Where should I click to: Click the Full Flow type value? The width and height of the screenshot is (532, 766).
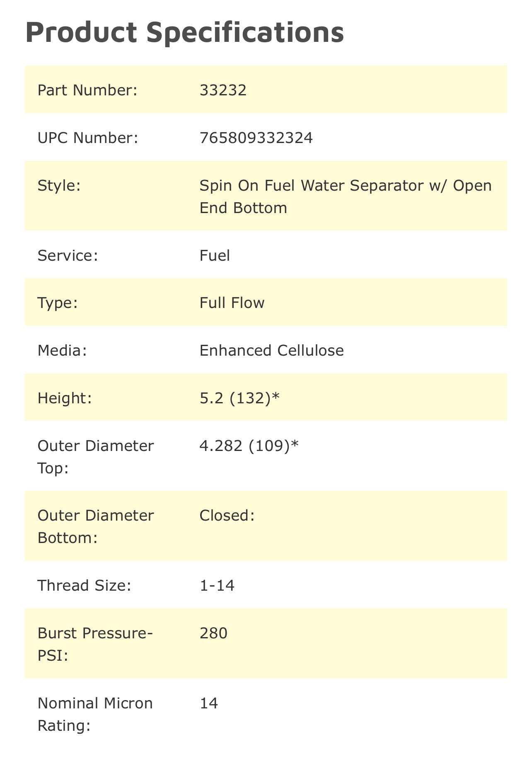pyautogui.click(x=232, y=303)
